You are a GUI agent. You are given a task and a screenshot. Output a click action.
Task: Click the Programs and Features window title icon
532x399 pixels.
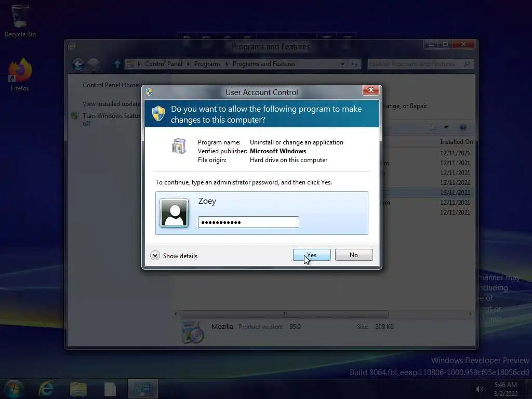(x=72, y=46)
